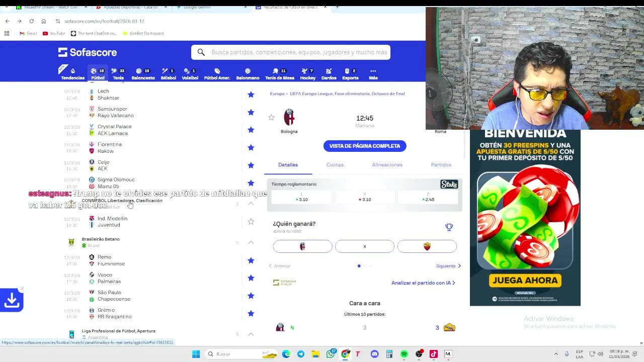Vote for Bologna to win
This screenshot has height=362, width=644.
302,246
